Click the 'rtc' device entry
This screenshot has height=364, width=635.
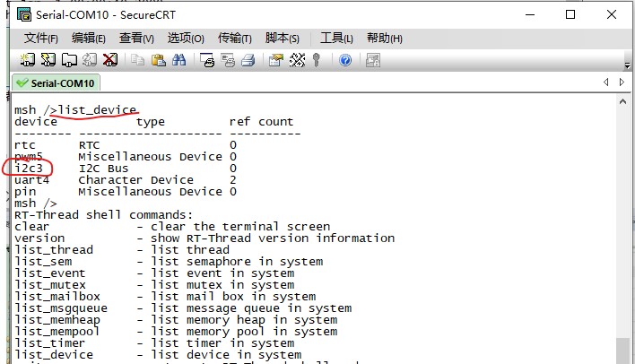[25, 145]
